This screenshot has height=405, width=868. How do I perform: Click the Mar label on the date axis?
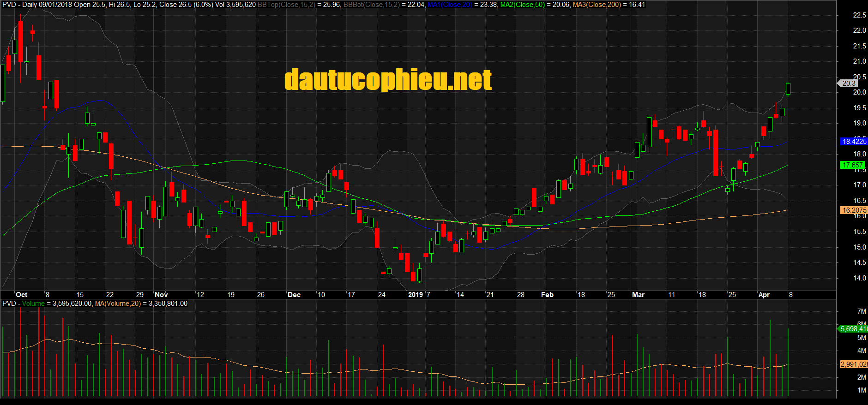point(638,295)
